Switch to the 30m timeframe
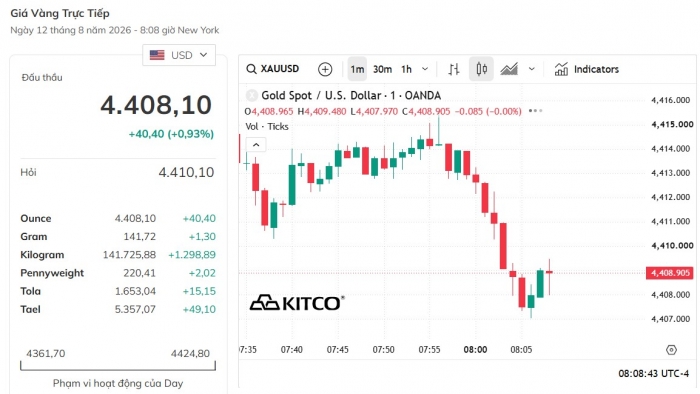Screen dimensions: 700x394 (383, 69)
